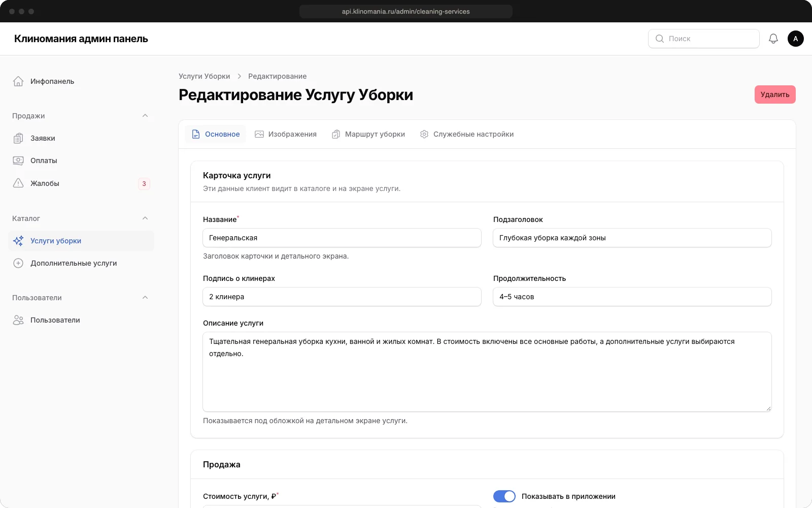Viewport: 812px width, 508px height.
Task: Click the Заявки clipboard icon
Action: (x=18, y=138)
